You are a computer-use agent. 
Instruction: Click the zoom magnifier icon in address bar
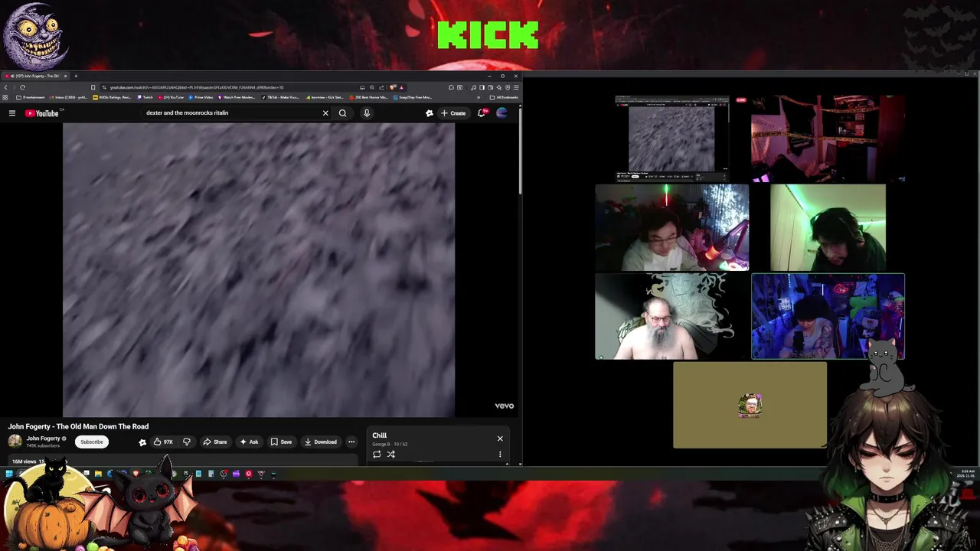pyautogui.click(x=372, y=87)
